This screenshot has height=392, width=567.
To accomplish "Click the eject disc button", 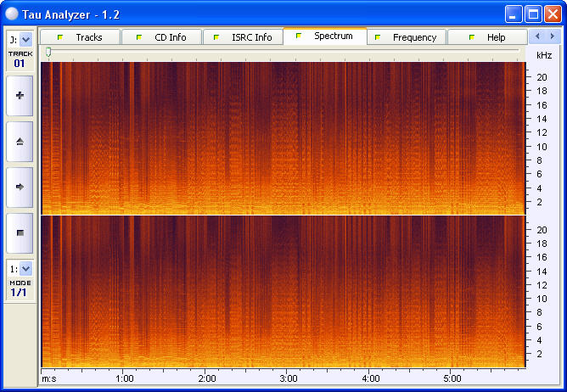I will click(x=20, y=141).
